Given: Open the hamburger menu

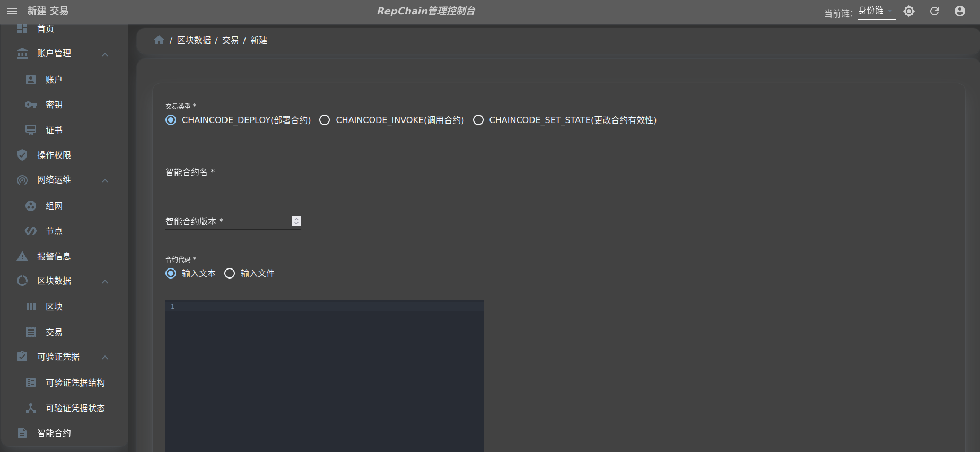Looking at the screenshot, I should [12, 11].
